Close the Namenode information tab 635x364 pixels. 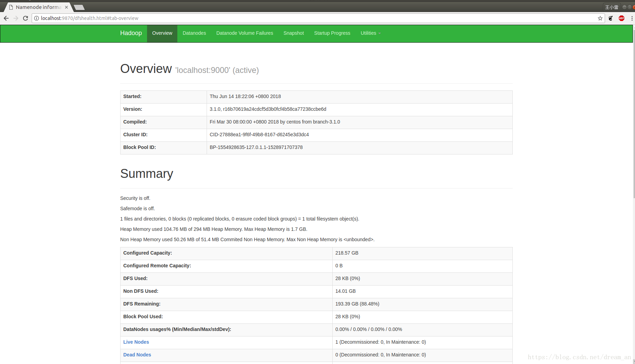click(66, 7)
